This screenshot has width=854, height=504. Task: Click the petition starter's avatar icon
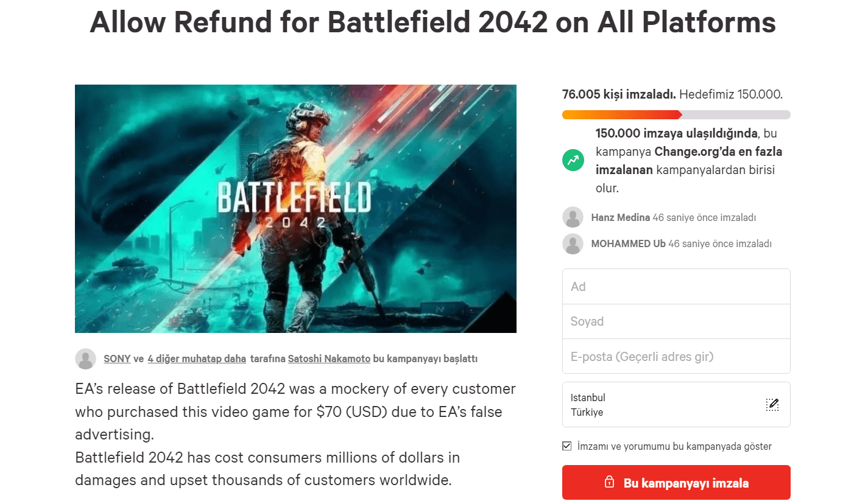(85, 359)
